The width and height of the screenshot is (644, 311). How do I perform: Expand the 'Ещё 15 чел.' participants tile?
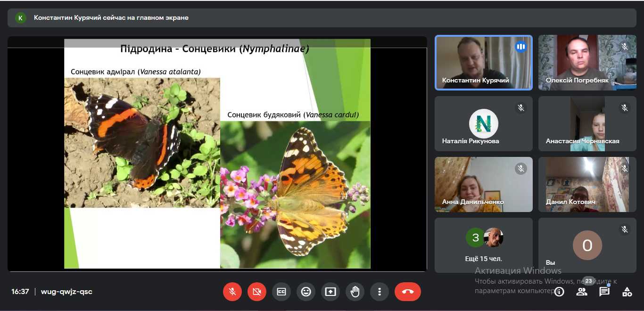pos(483,245)
